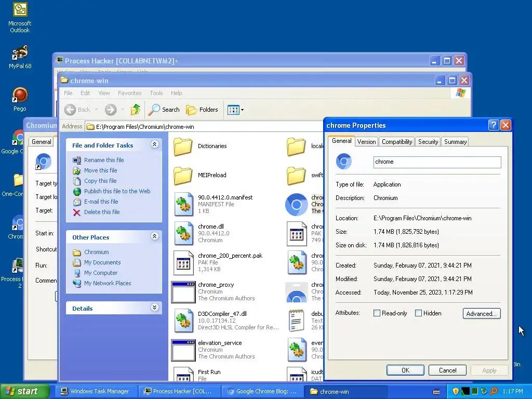The width and height of the screenshot is (532, 399).
Task: Open Edit menu in chrome-win window
Action: click(x=85, y=93)
